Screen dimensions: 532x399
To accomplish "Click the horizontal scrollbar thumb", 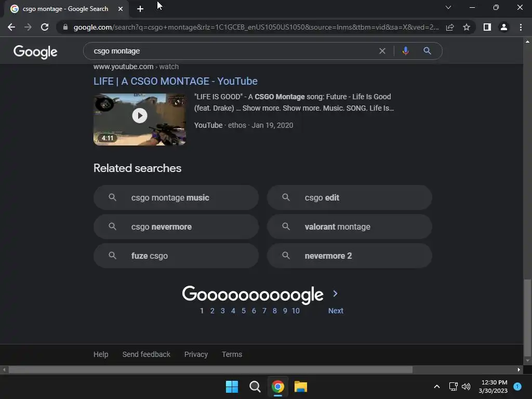I will pyautogui.click(x=210, y=370).
